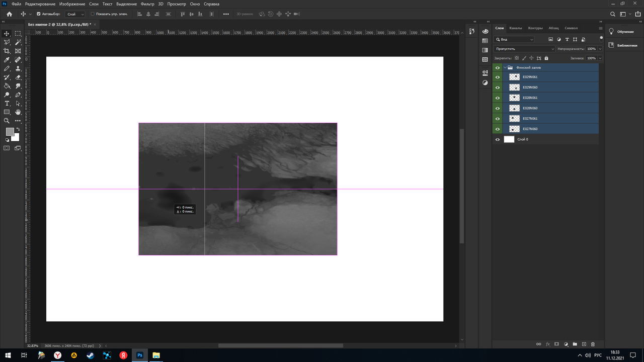The height and width of the screenshot is (362, 644).
Task: Select the Path Selection arrow tool
Action: tap(18, 104)
